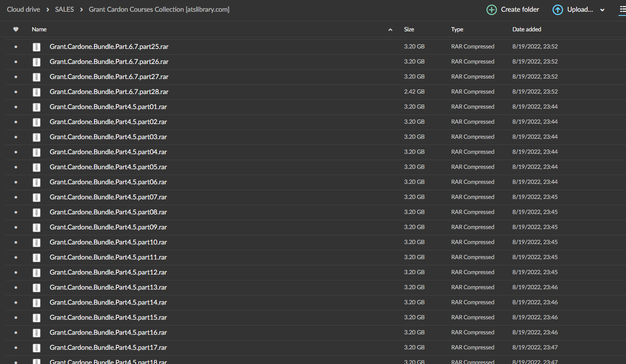Click the RAR file icon for Grant.Cardone.Bundle.Part4.5.part17.rar
Viewport: 626px width, 364px height.
coord(37,348)
